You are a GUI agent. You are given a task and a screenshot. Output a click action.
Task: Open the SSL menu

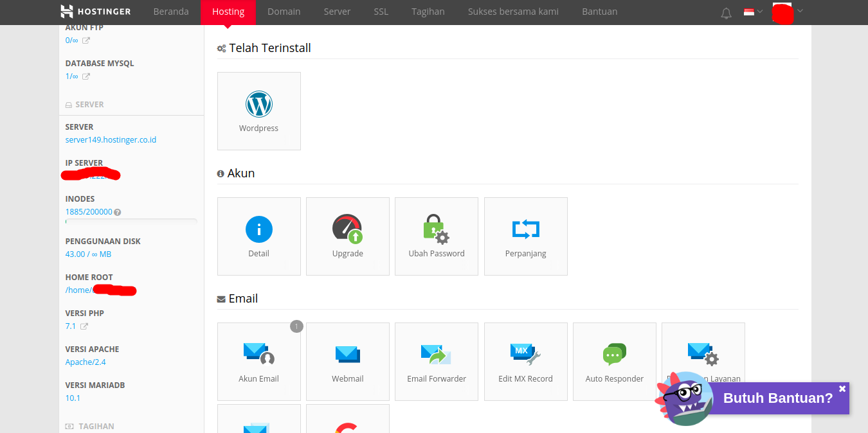pos(381,12)
